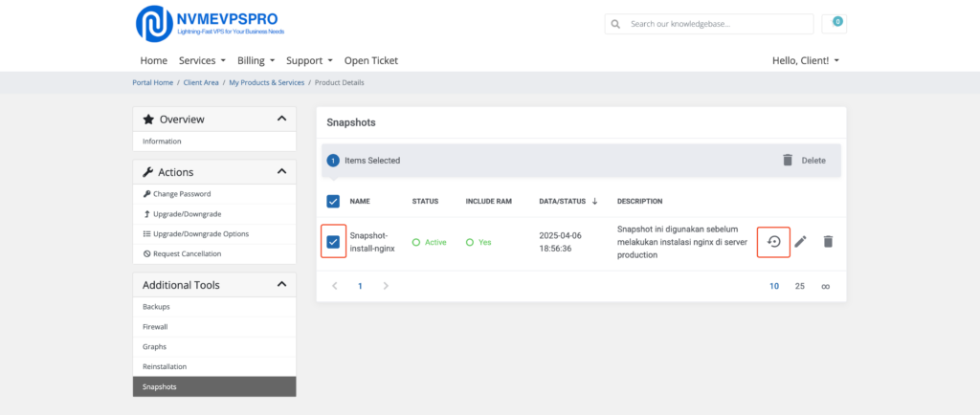Click the previous page arrow
This screenshot has height=415, width=980.
coord(334,286)
